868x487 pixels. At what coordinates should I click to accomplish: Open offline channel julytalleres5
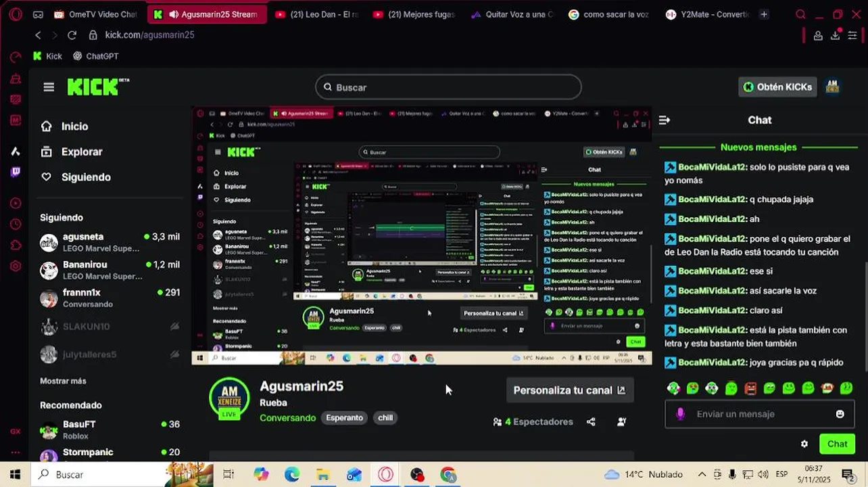(x=110, y=354)
